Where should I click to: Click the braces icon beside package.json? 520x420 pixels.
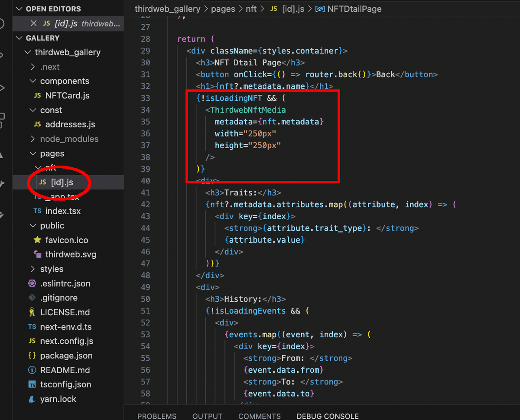coord(32,355)
